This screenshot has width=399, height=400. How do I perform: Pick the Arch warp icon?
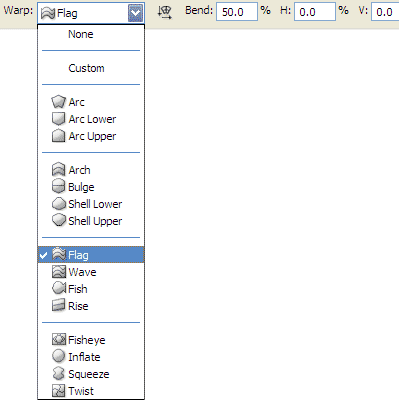pos(58,170)
